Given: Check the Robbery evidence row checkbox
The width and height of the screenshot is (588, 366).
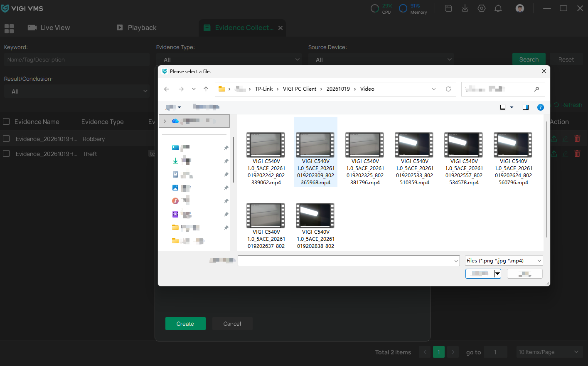Looking at the screenshot, I should 6,138.
